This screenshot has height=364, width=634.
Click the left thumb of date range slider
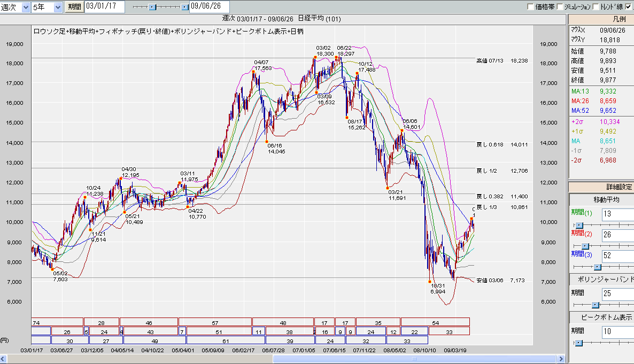pos(152,7)
